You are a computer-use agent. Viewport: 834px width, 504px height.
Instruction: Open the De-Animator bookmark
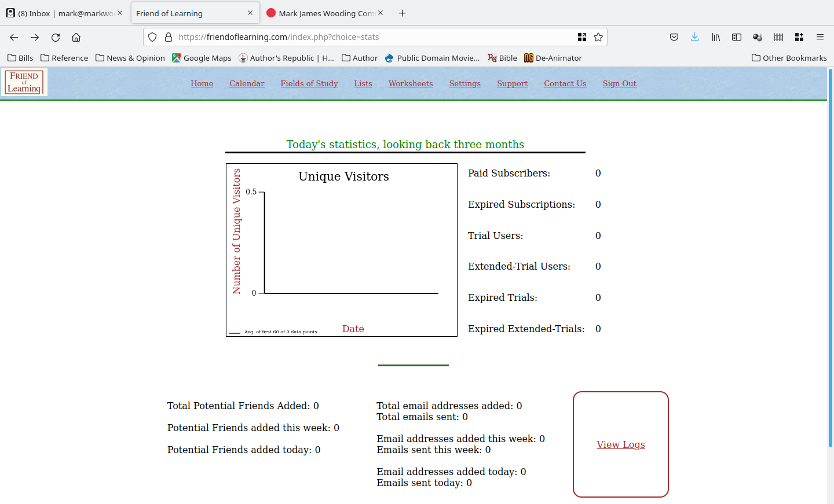tap(553, 58)
